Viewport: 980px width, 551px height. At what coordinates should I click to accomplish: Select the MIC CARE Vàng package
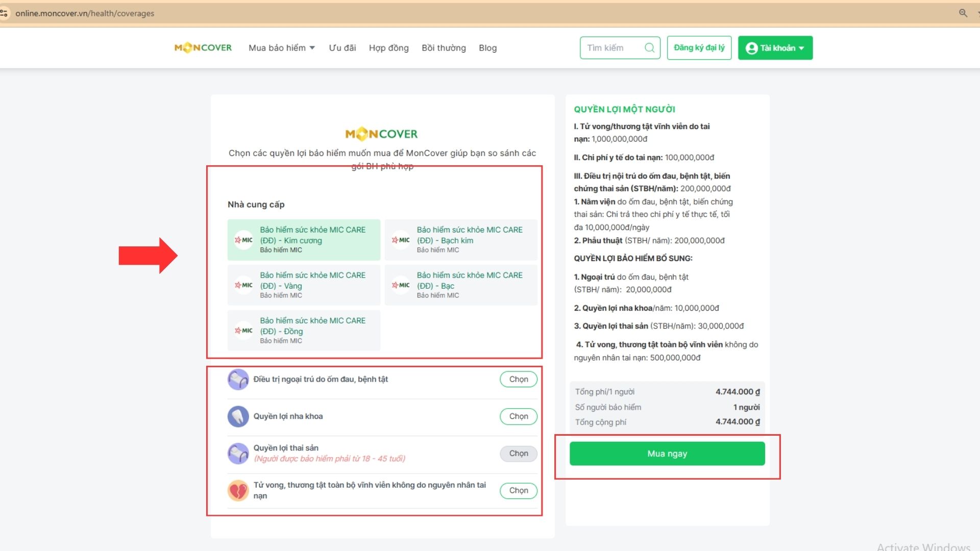click(x=304, y=285)
